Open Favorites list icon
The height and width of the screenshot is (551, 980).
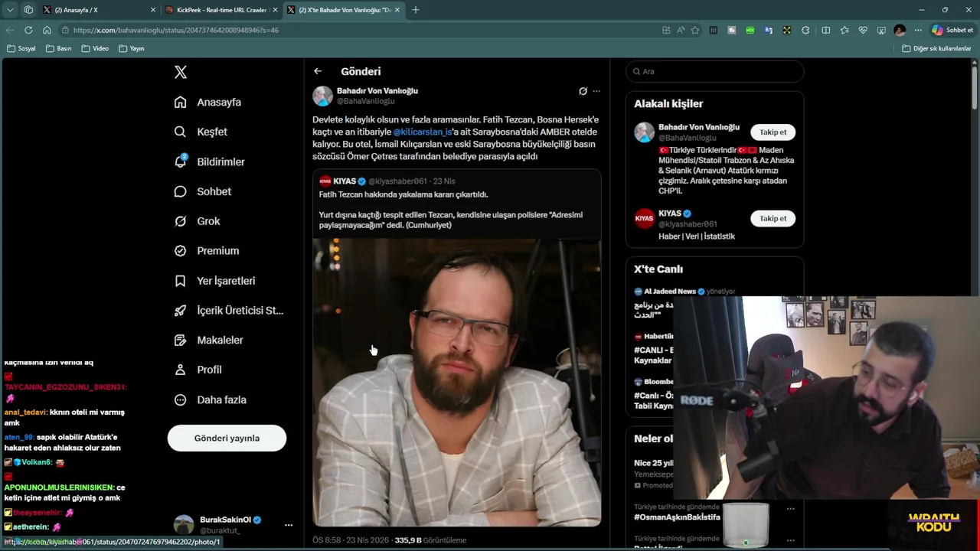click(844, 30)
